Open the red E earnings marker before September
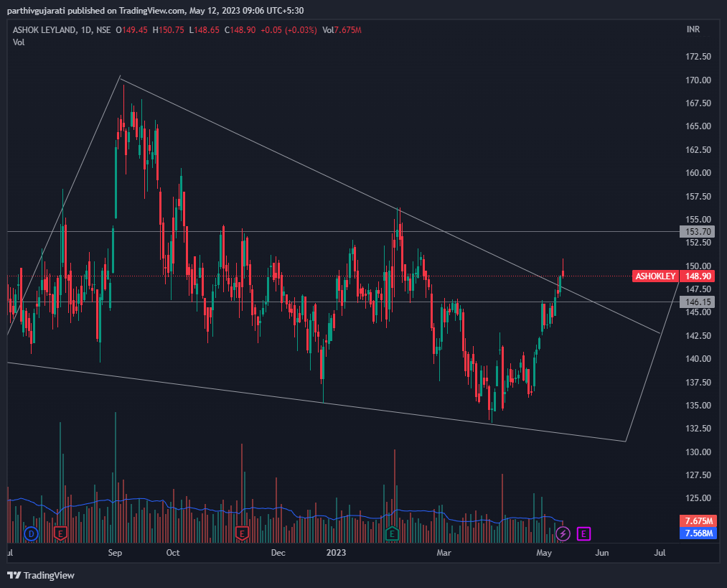Image resolution: width=727 pixels, height=588 pixels. 60,533
